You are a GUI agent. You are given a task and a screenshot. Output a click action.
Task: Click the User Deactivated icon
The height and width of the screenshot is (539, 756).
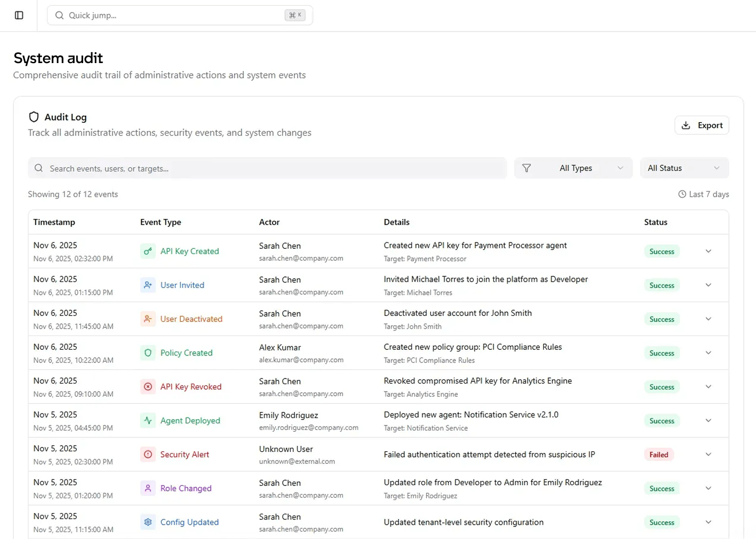click(x=148, y=319)
